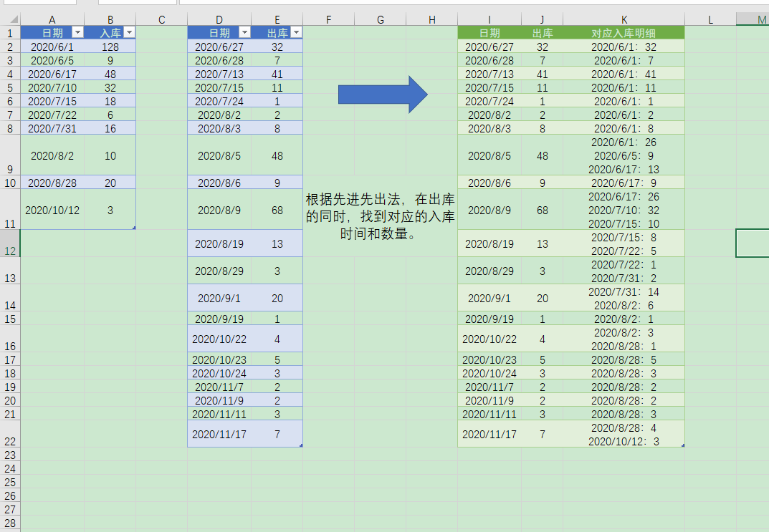
Task: Select the merged cell for 2020/11/17
Action: 219,433
